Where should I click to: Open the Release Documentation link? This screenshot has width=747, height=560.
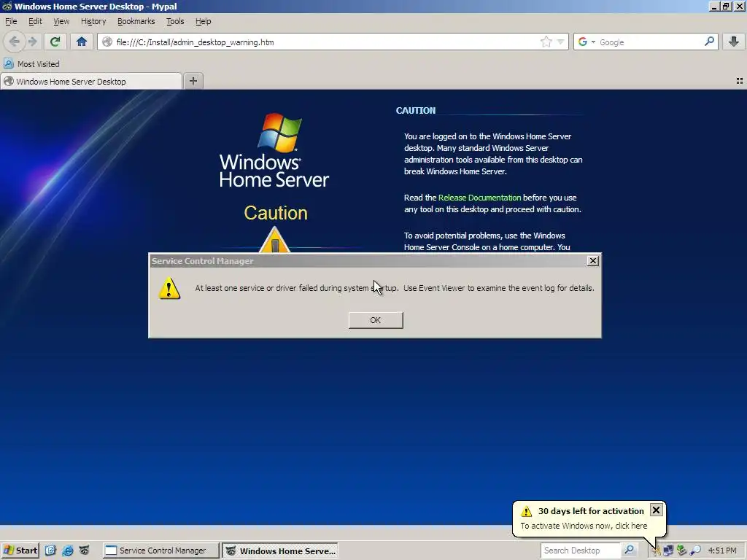click(x=480, y=198)
